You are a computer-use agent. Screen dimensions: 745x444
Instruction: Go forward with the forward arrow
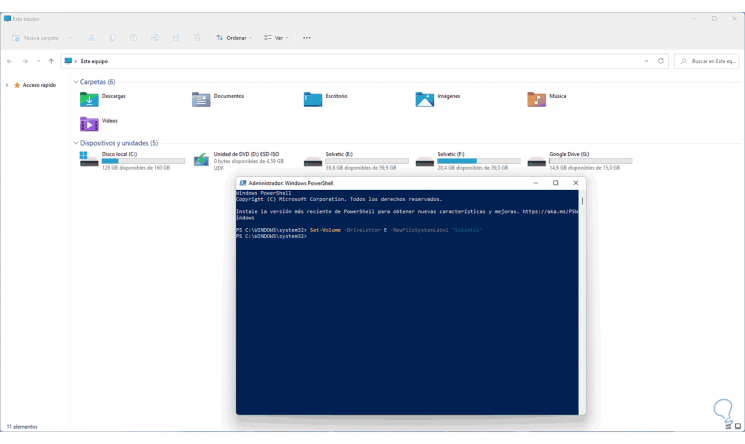[x=25, y=61]
